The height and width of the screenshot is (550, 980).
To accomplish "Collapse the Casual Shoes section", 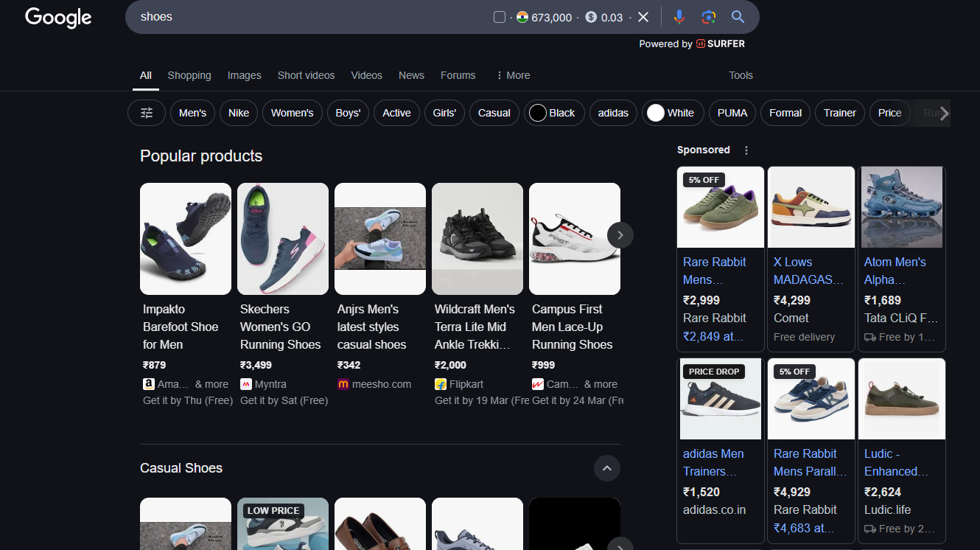I will 607,468.
